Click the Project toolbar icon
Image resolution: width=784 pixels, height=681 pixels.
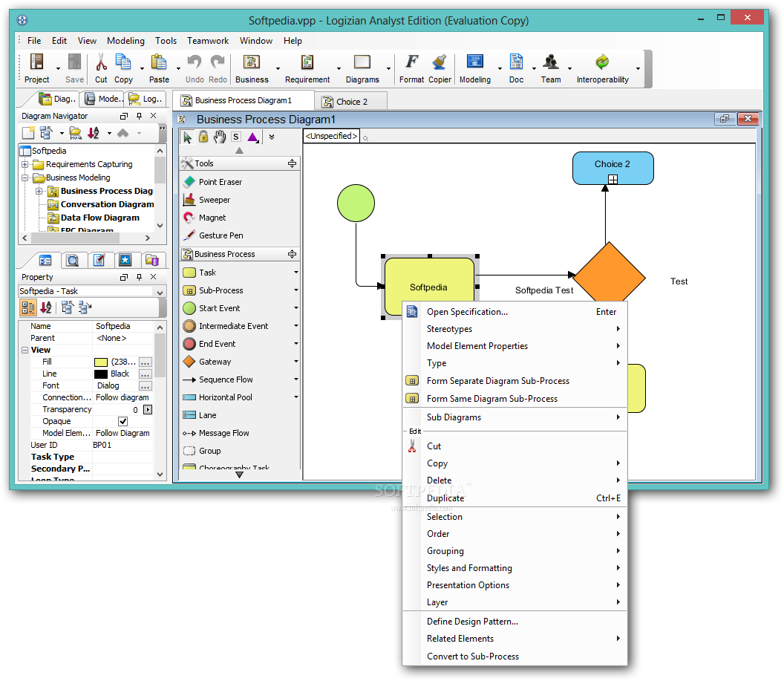coord(36,62)
